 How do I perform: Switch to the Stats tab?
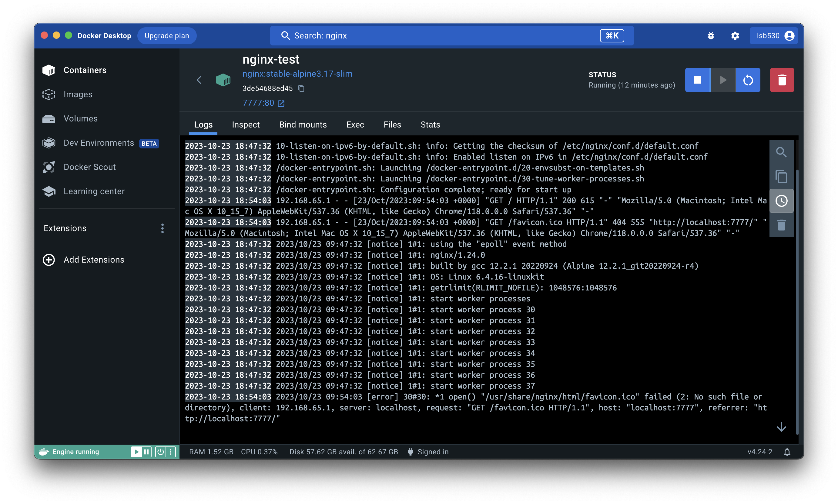(x=430, y=125)
